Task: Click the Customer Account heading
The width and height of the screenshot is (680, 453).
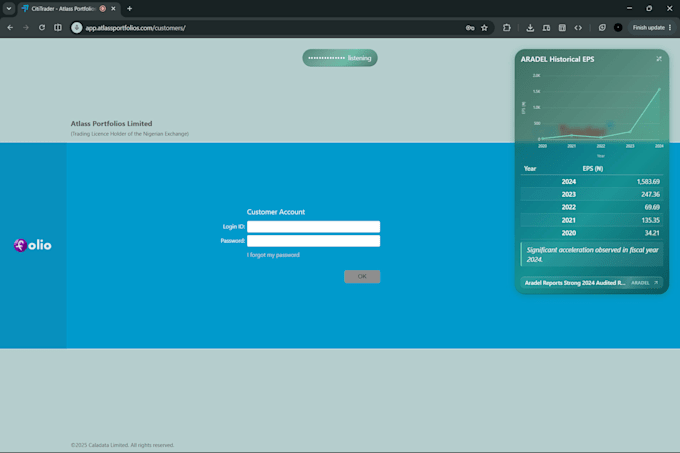Action: point(276,212)
